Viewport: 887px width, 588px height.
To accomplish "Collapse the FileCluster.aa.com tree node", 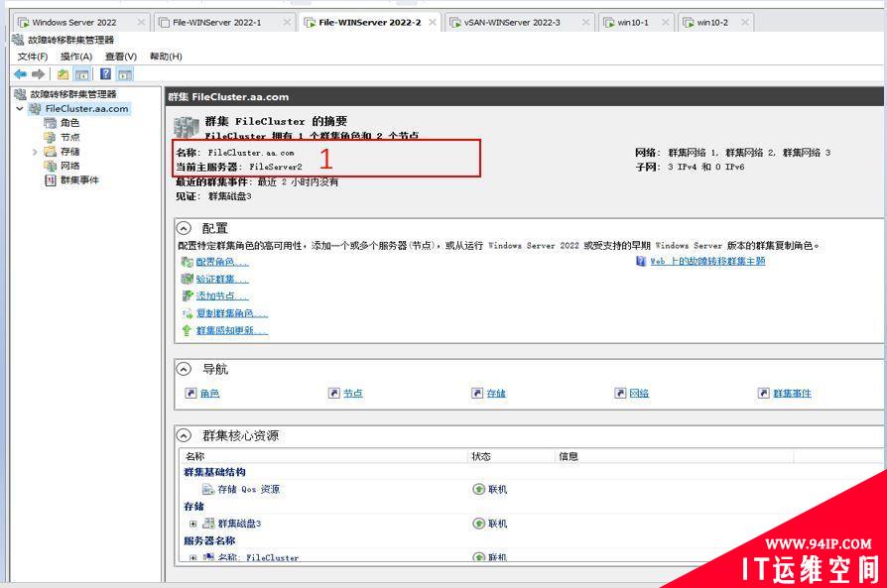I will [x=20, y=108].
